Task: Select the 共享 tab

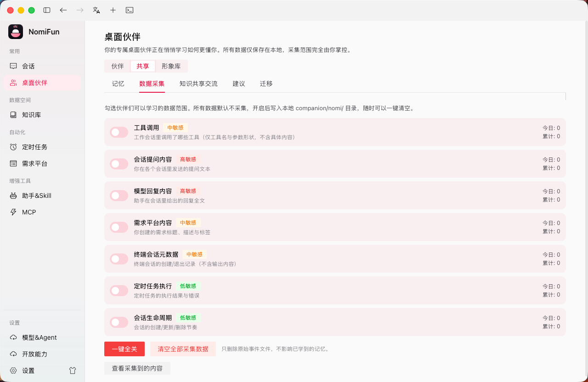Action: tap(143, 66)
